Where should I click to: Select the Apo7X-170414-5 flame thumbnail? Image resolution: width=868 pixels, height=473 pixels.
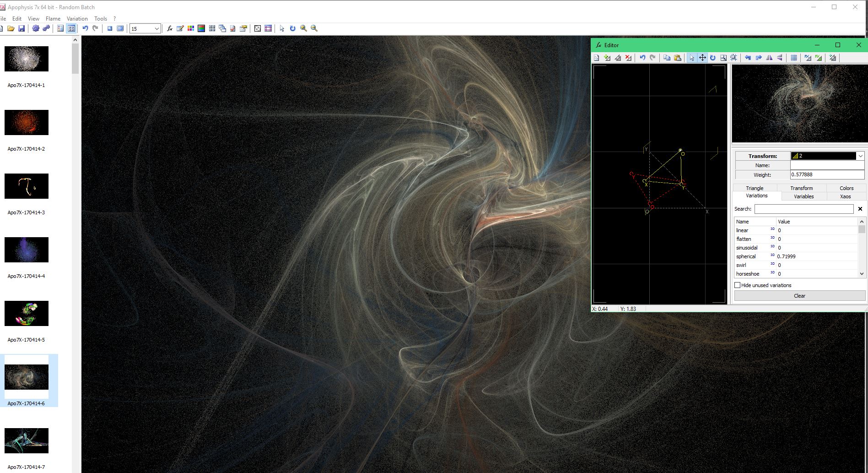pos(27,314)
